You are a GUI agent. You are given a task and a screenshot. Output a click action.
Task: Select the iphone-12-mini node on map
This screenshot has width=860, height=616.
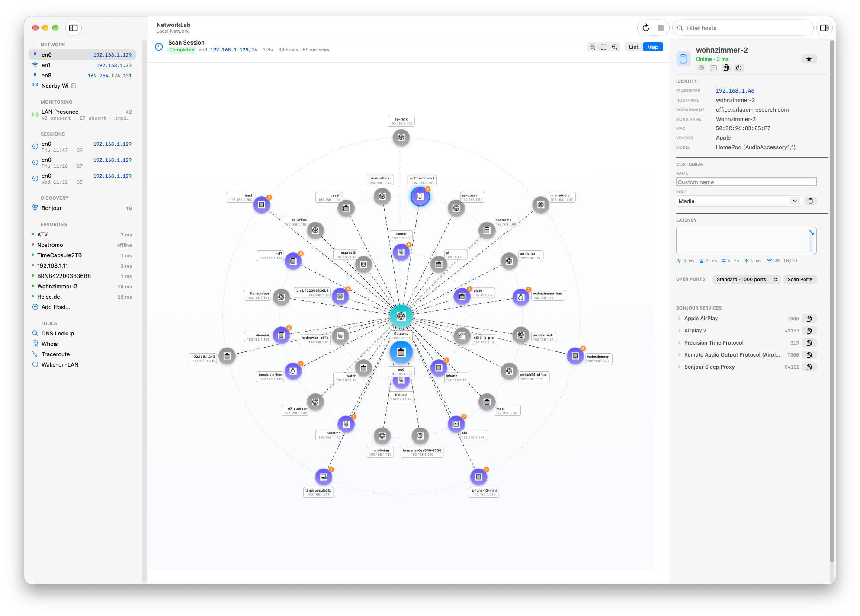pos(478,477)
